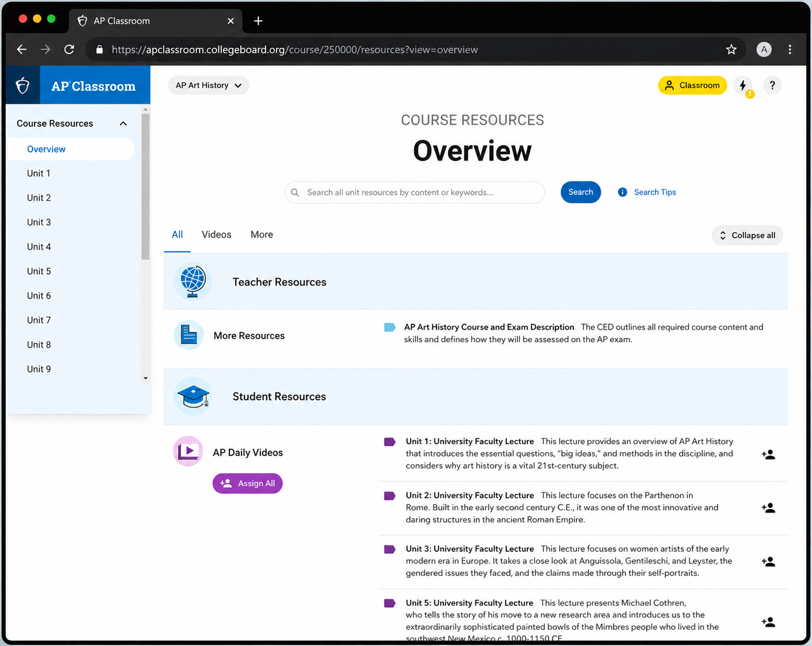812x646 pixels.
Task: Open Unit 6 in the sidebar
Action: (x=39, y=296)
